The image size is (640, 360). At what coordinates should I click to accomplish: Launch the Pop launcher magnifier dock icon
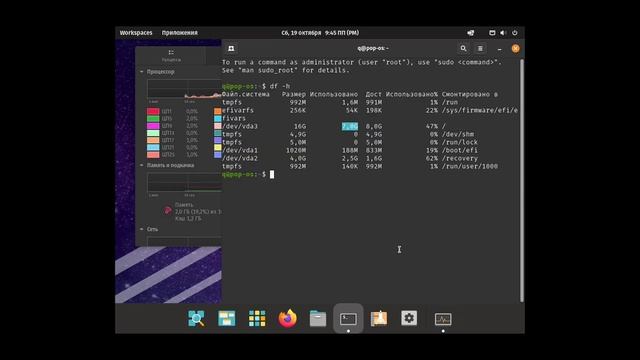click(196, 318)
